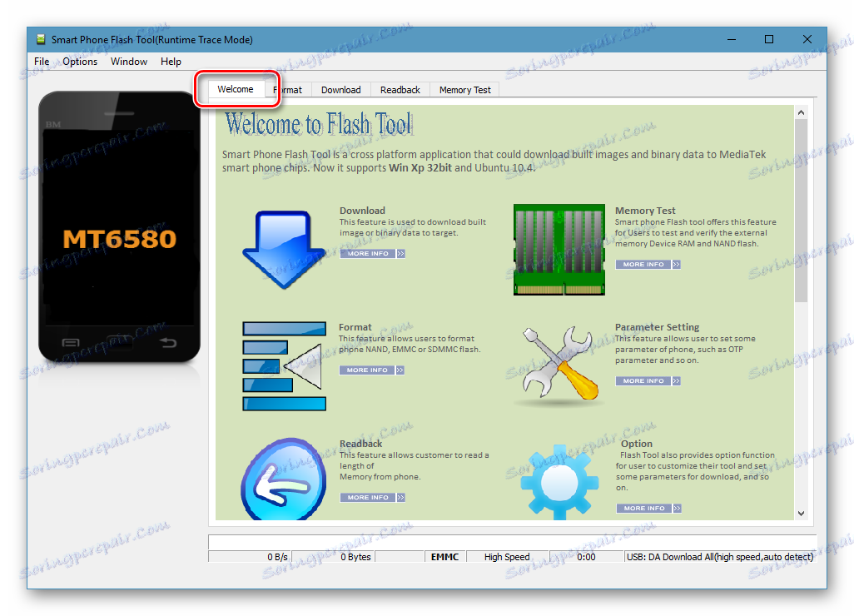Click the High Speed status entry
Viewport: 854px width, 616px height.
pyautogui.click(x=507, y=557)
